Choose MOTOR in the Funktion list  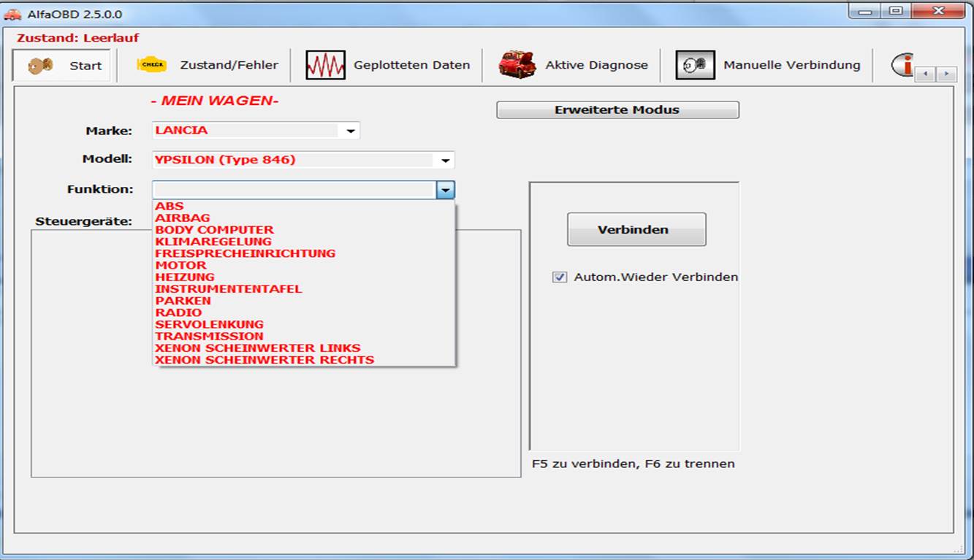pos(180,265)
